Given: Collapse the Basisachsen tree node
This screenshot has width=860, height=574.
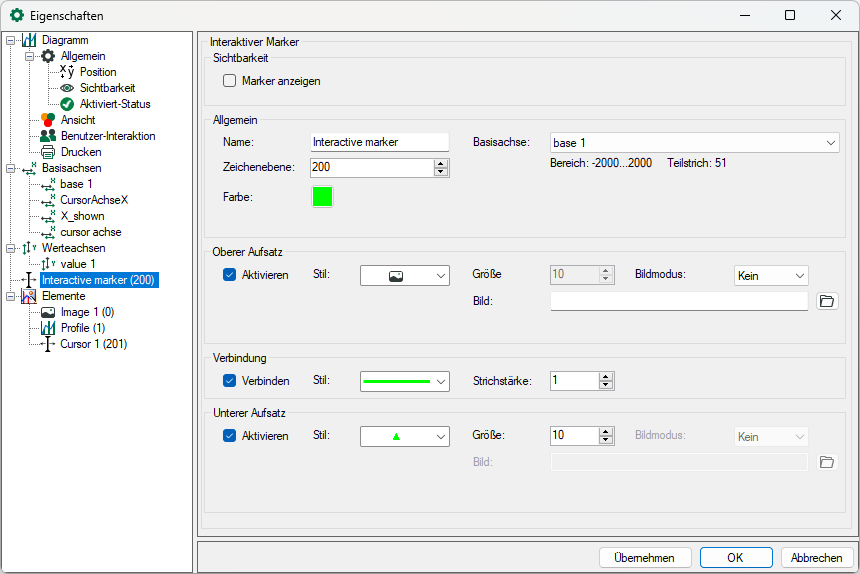Looking at the screenshot, I should tap(11, 168).
